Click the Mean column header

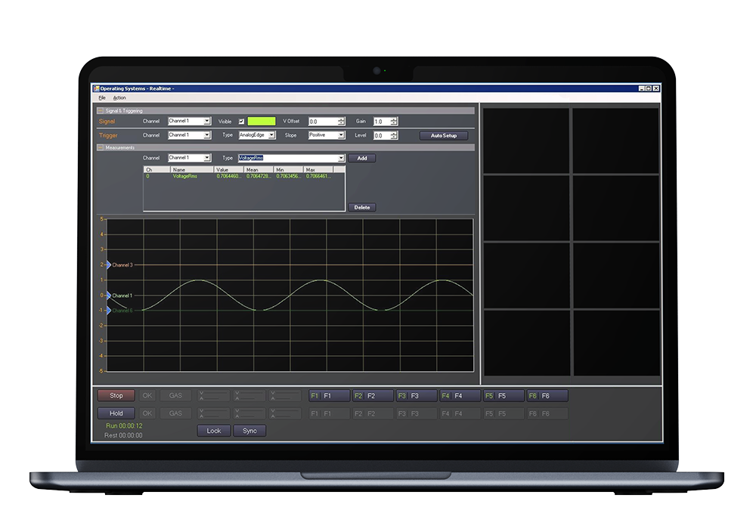point(259,169)
